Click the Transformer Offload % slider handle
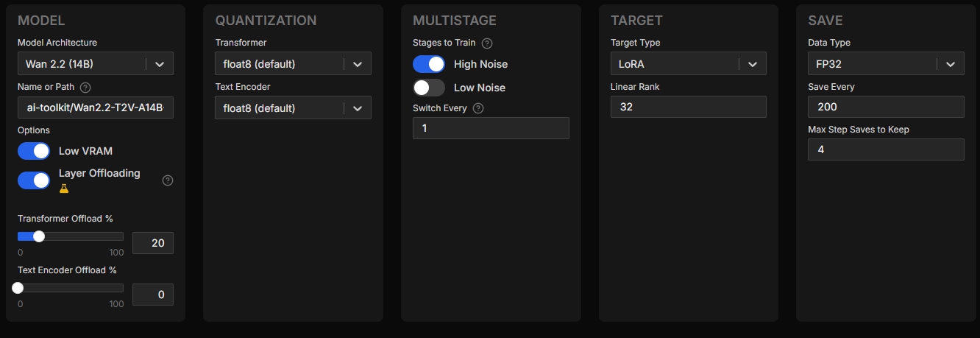 [x=39, y=236]
